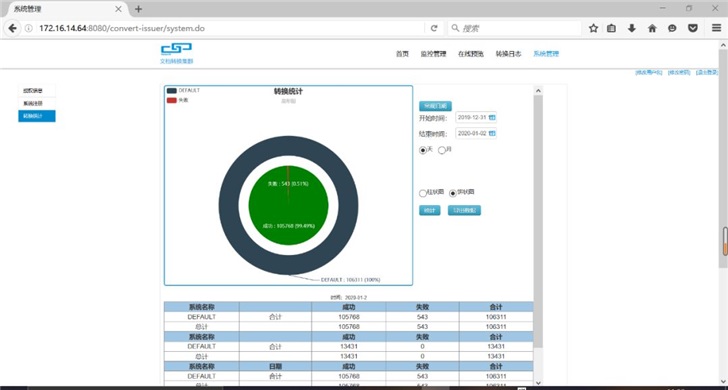Open the Pocket icon in toolbar
Image resolution: width=728 pixels, height=390 pixels.
[693, 28]
